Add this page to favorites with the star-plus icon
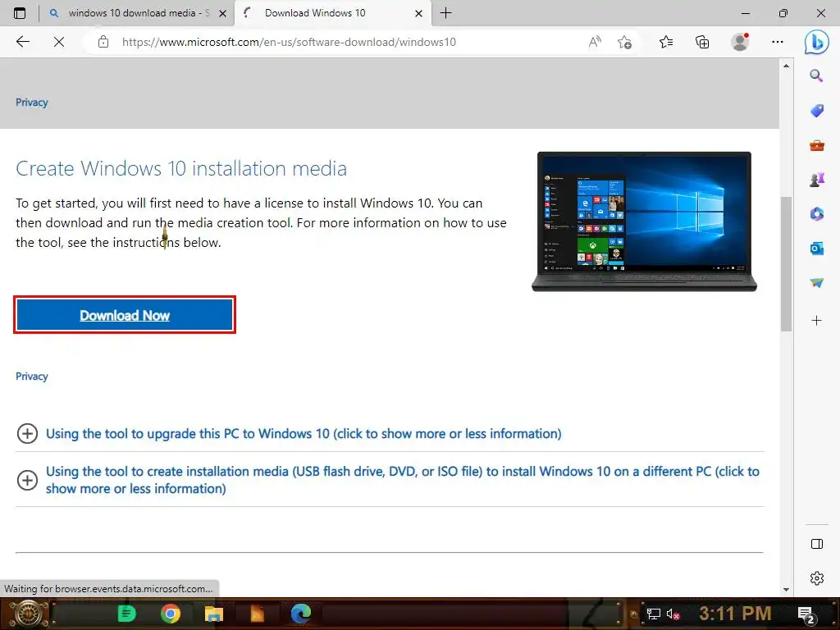This screenshot has height=630, width=840. (x=624, y=42)
